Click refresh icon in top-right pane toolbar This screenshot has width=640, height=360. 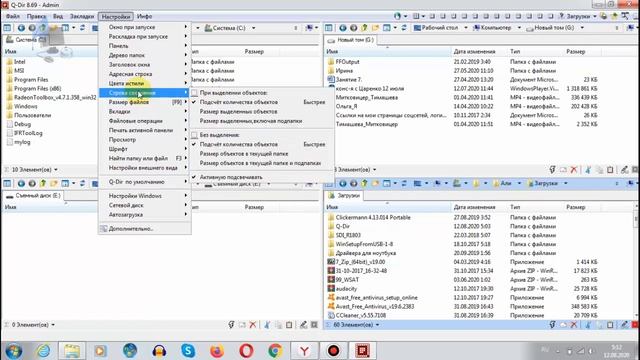(x=404, y=28)
